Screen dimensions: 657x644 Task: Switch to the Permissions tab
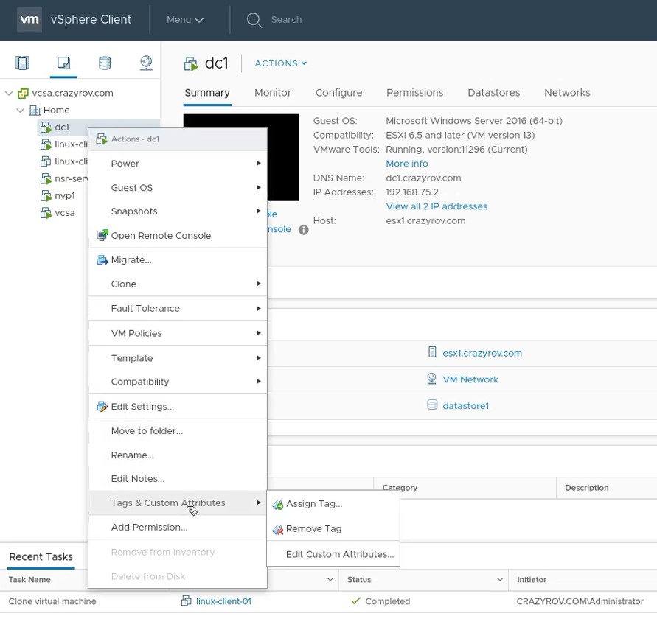(414, 93)
